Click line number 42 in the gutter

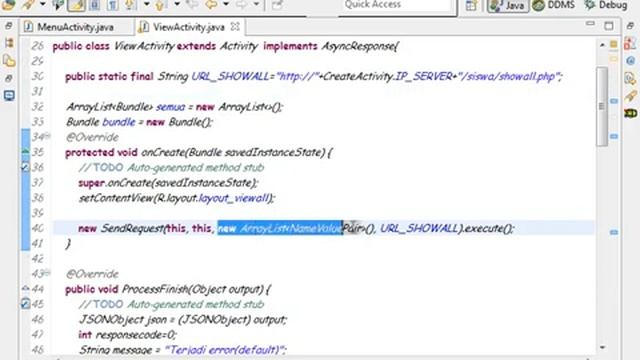coord(38,258)
